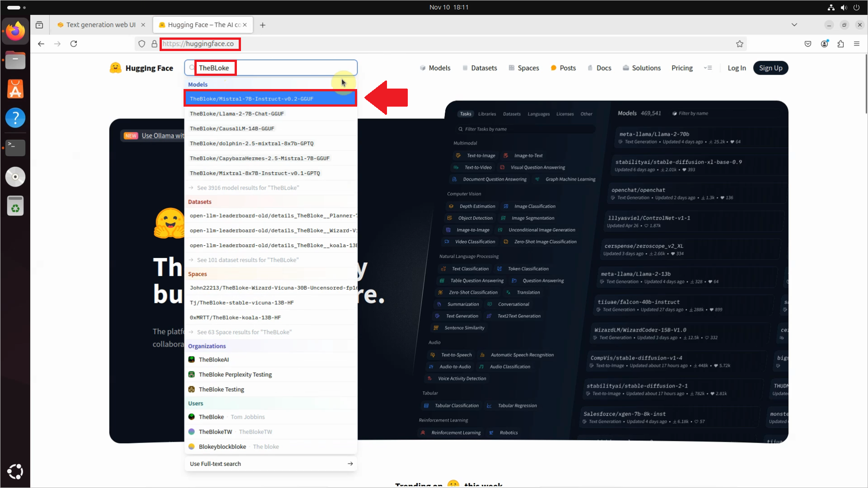Image resolution: width=868 pixels, height=488 pixels.
Task: Open user Blokeyblockbloke
Action: [270, 446]
